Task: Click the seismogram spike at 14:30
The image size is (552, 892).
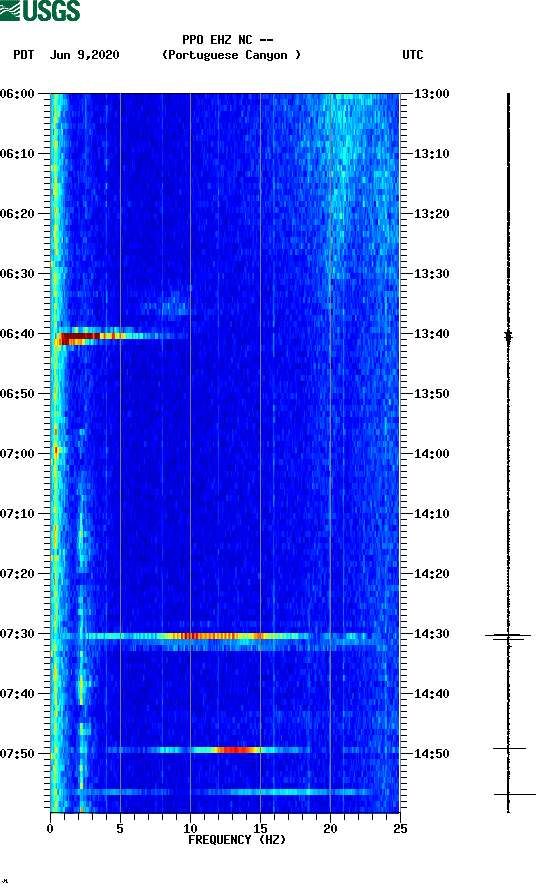Action: (508, 636)
